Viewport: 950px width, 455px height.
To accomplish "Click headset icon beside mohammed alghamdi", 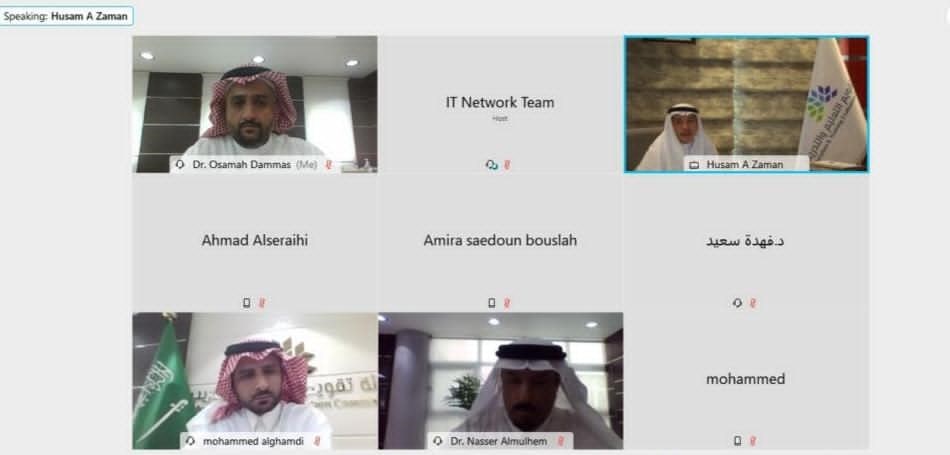I will tap(191, 441).
